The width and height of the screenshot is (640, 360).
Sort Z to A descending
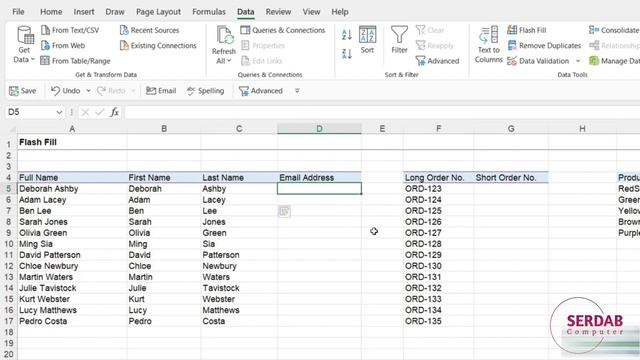click(347, 53)
